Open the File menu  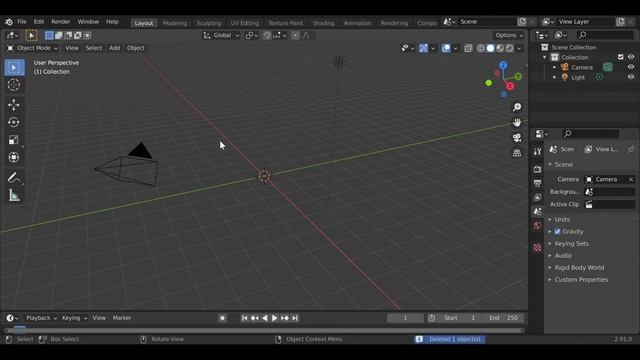point(22,22)
